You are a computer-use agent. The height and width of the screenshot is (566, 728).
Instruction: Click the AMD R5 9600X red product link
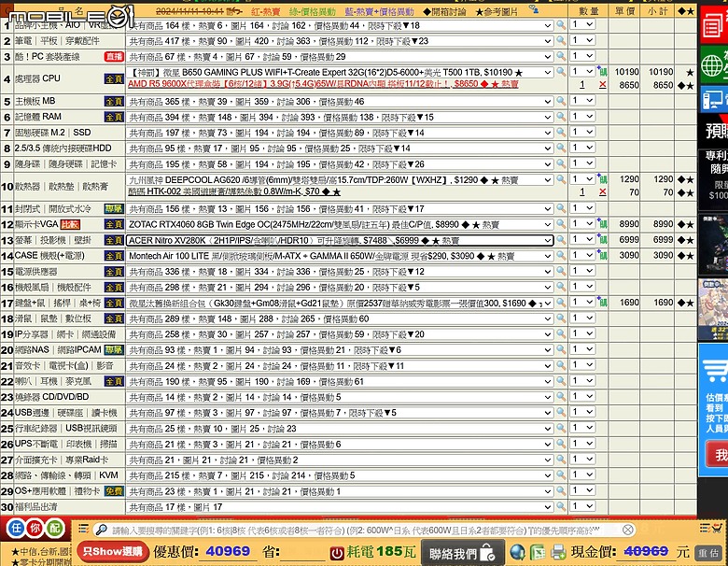(x=323, y=84)
